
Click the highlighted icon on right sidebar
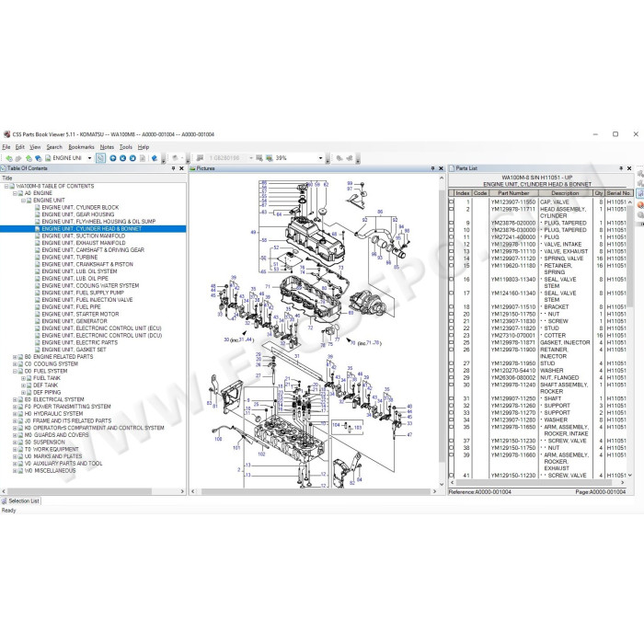(640, 193)
